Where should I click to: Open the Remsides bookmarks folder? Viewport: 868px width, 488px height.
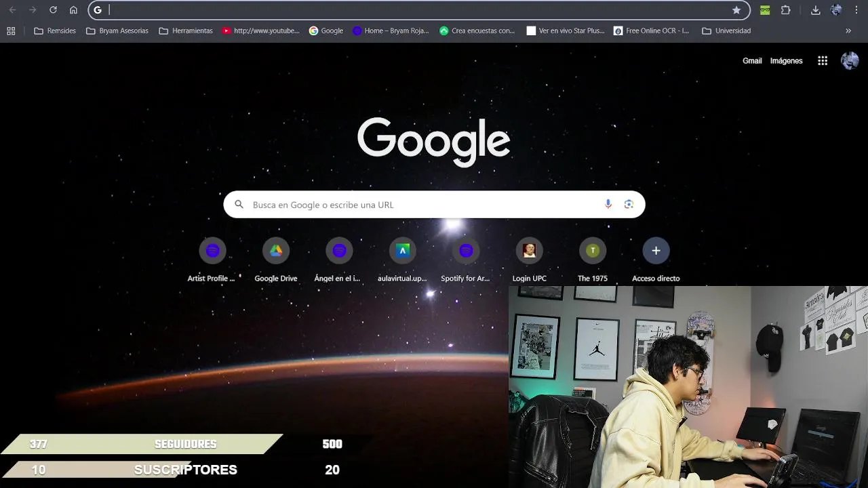pos(55,30)
